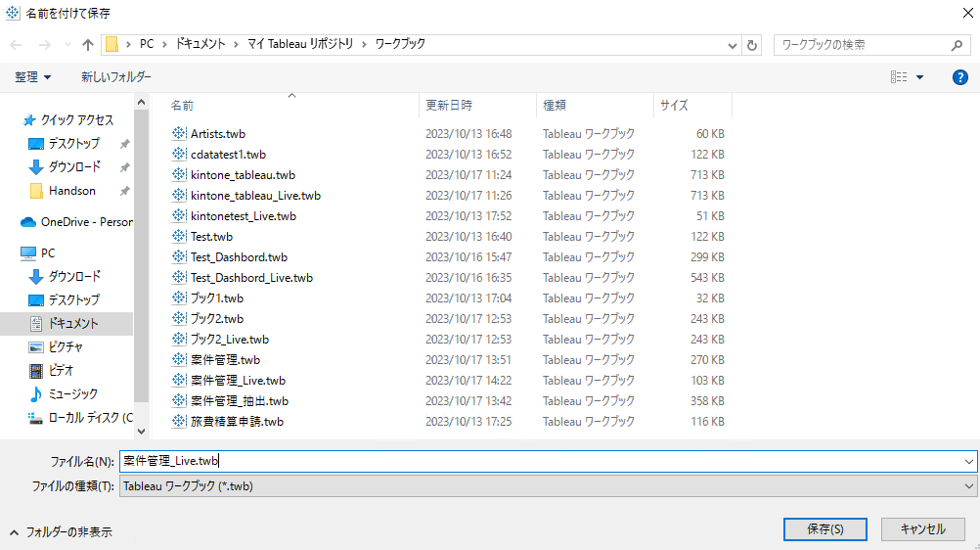The image size is (980, 550).
Task: Click the Forward navigation arrow
Action: pyautogui.click(x=44, y=44)
